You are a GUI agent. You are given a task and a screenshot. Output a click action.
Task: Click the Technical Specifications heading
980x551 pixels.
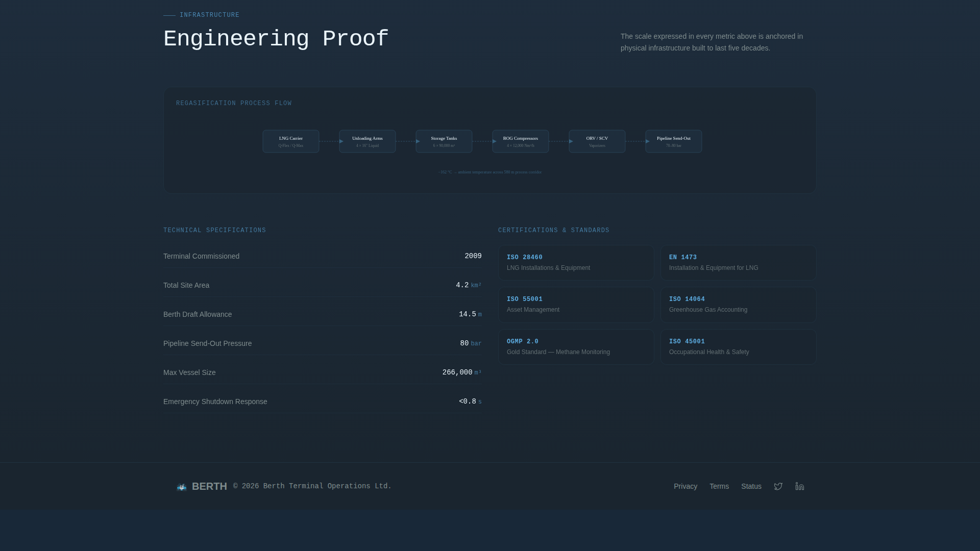(x=214, y=231)
